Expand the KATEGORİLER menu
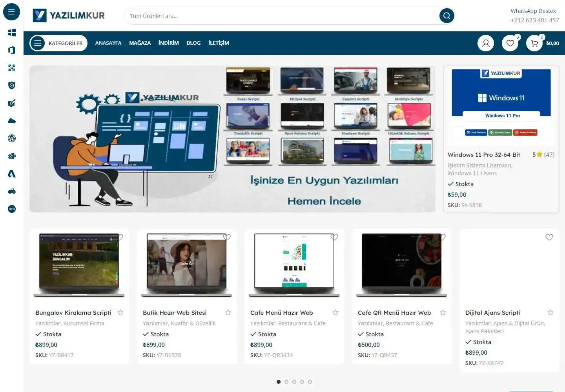Image resolution: width=565 pixels, height=392 pixels. pyautogui.click(x=58, y=43)
